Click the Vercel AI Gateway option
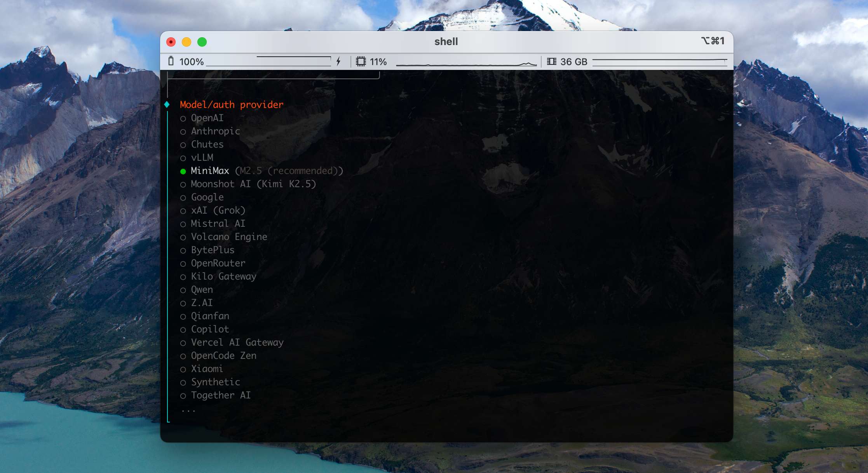The image size is (868, 473). click(237, 343)
